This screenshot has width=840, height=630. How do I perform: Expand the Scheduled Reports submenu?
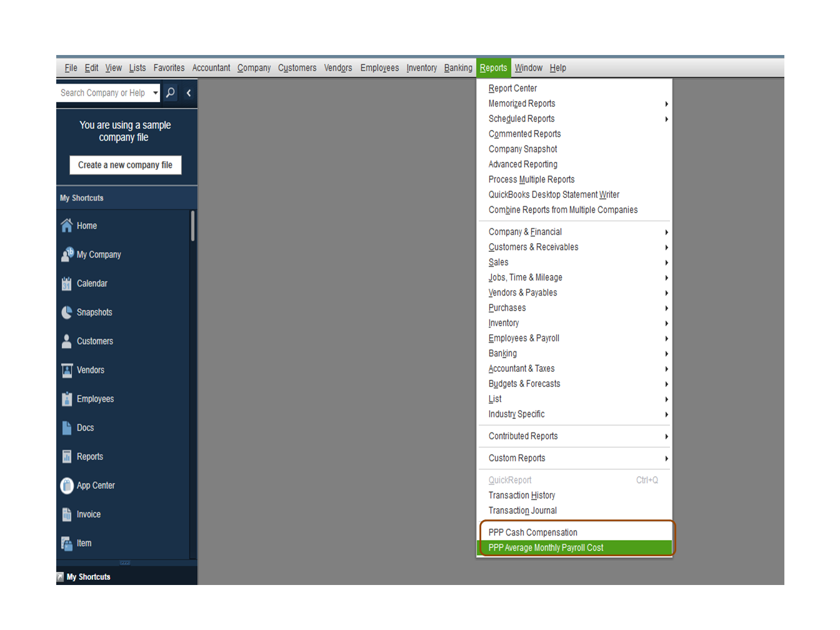click(666, 119)
